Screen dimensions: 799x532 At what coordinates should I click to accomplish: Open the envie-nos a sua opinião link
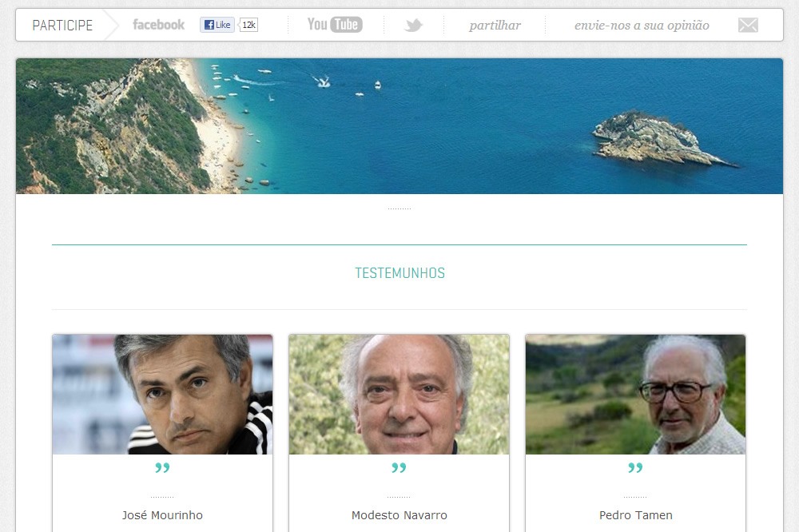pyautogui.click(x=642, y=26)
